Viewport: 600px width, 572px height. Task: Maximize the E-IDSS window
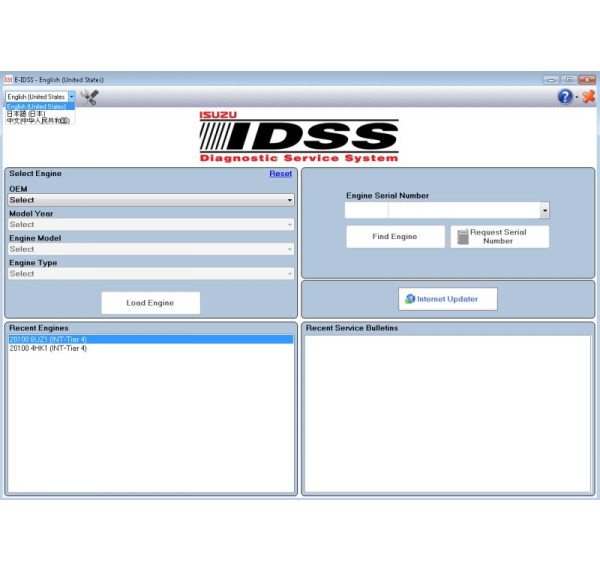point(567,80)
